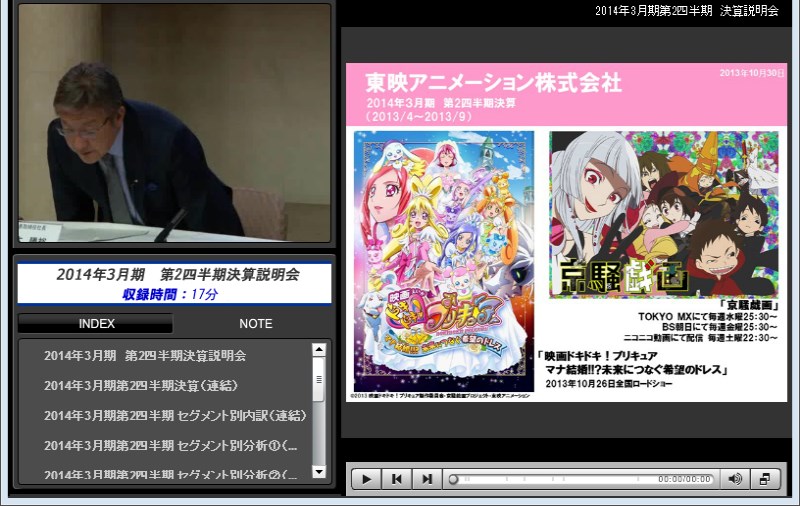Image resolution: width=800 pixels, height=506 pixels.
Task: Switch the video and slide layout
Action: click(765, 479)
